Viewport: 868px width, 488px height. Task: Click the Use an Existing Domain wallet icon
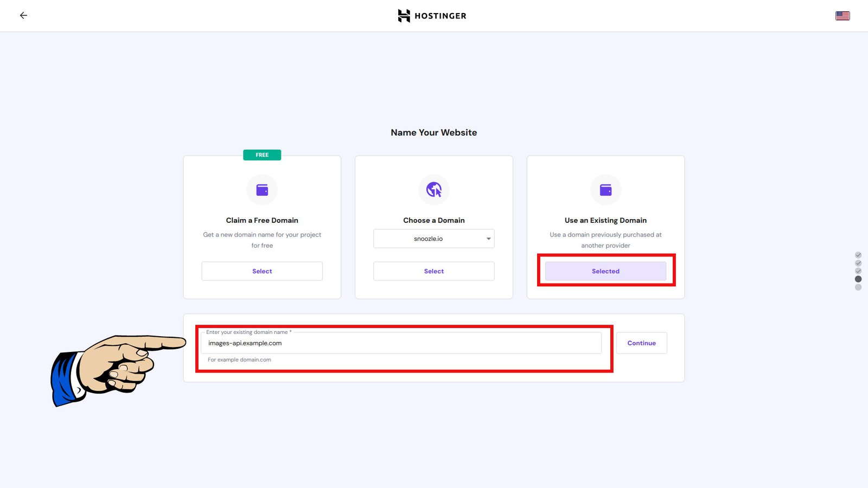click(x=605, y=190)
